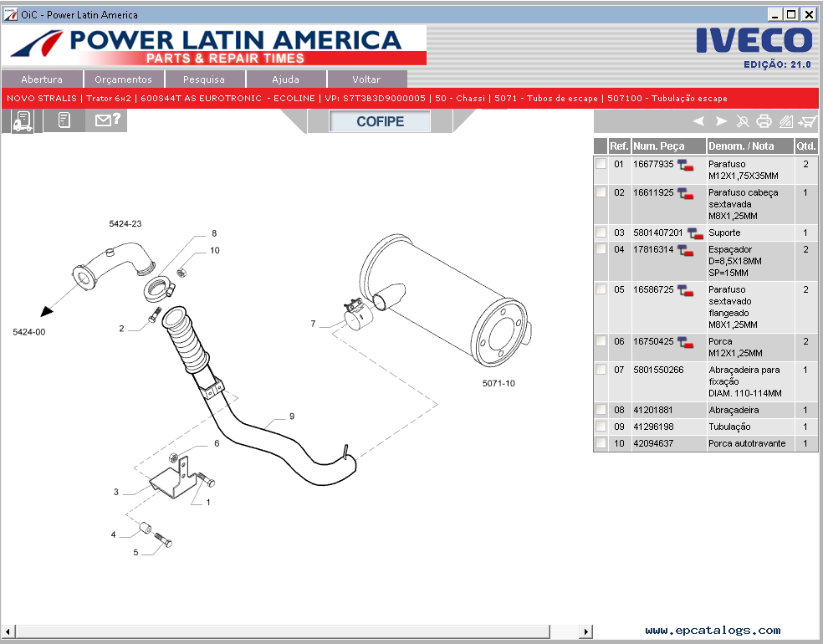Click the Ref. column header

(x=620, y=146)
